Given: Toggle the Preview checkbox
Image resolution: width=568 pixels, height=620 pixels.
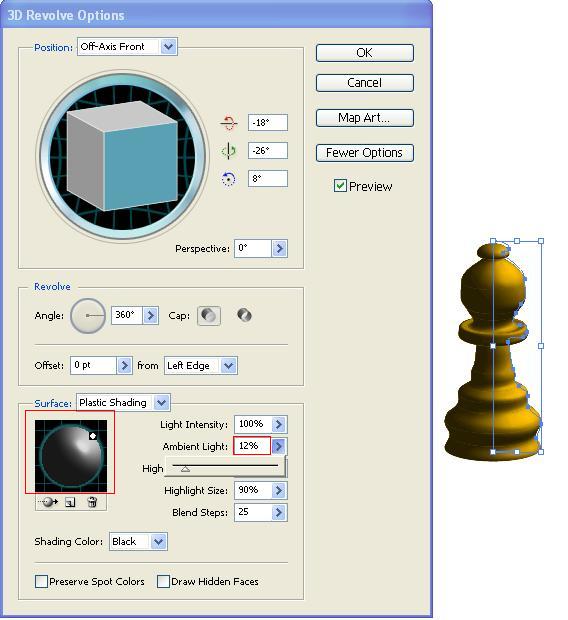Looking at the screenshot, I should [x=340, y=186].
